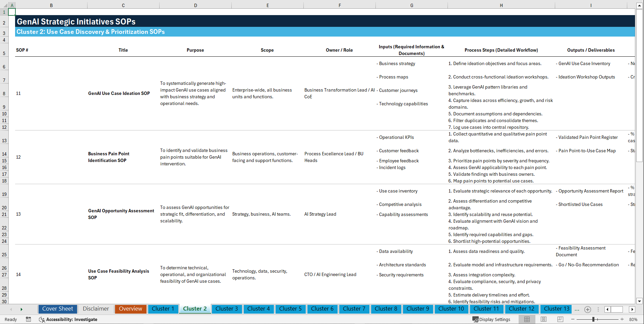Open the Cluster 13 sheet tab
Image resolution: width=644 pixels, height=324 pixels.
coord(556,309)
